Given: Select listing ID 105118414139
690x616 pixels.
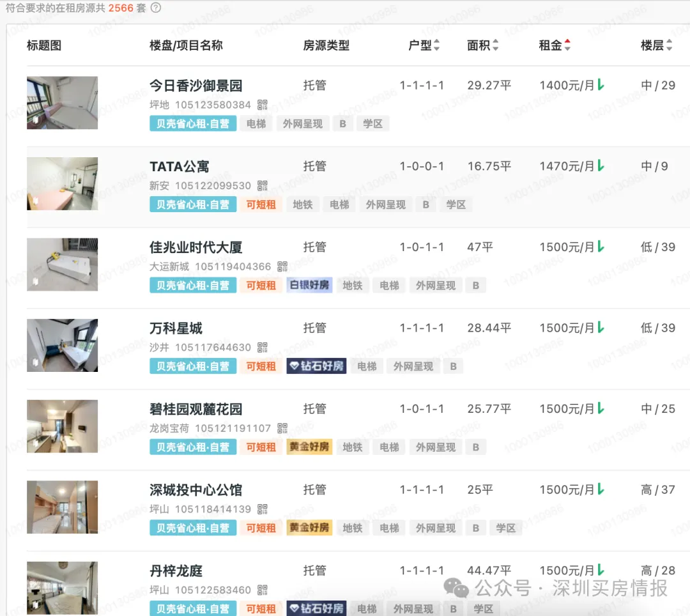Looking at the screenshot, I should point(213,509).
